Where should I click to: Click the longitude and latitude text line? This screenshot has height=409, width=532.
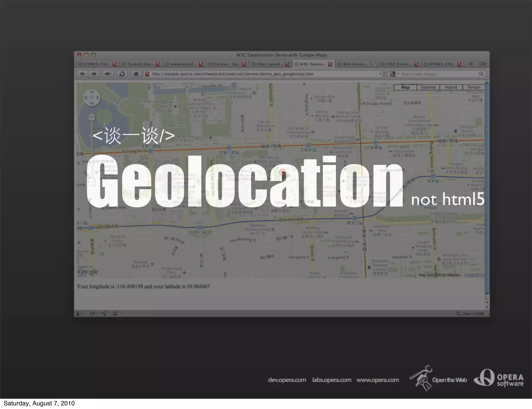[143, 287]
